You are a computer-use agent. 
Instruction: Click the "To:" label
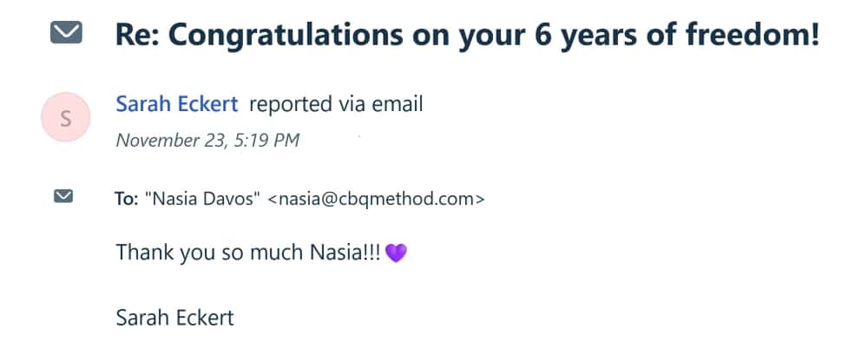[x=126, y=198]
